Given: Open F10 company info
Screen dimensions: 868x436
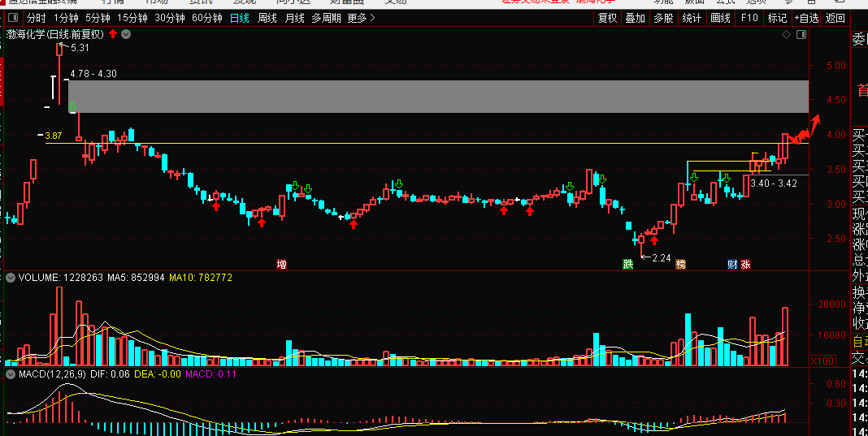Looking at the screenshot, I should (x=749, y=18).
